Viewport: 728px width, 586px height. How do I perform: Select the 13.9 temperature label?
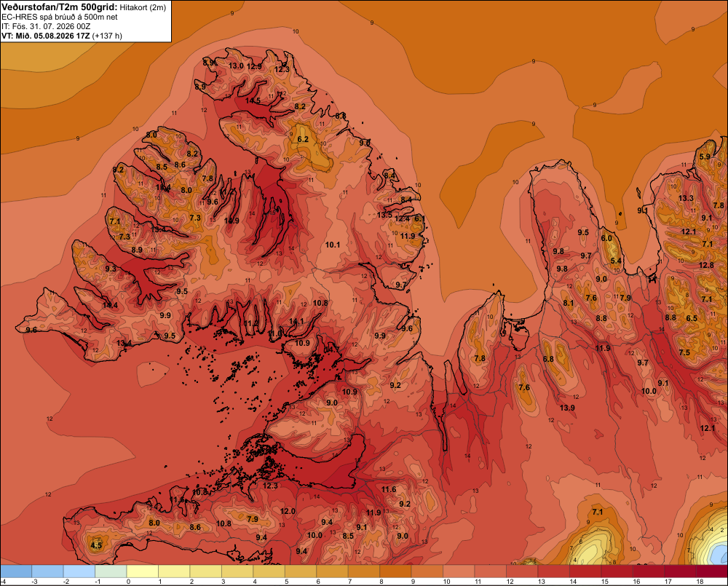point(567,408)
